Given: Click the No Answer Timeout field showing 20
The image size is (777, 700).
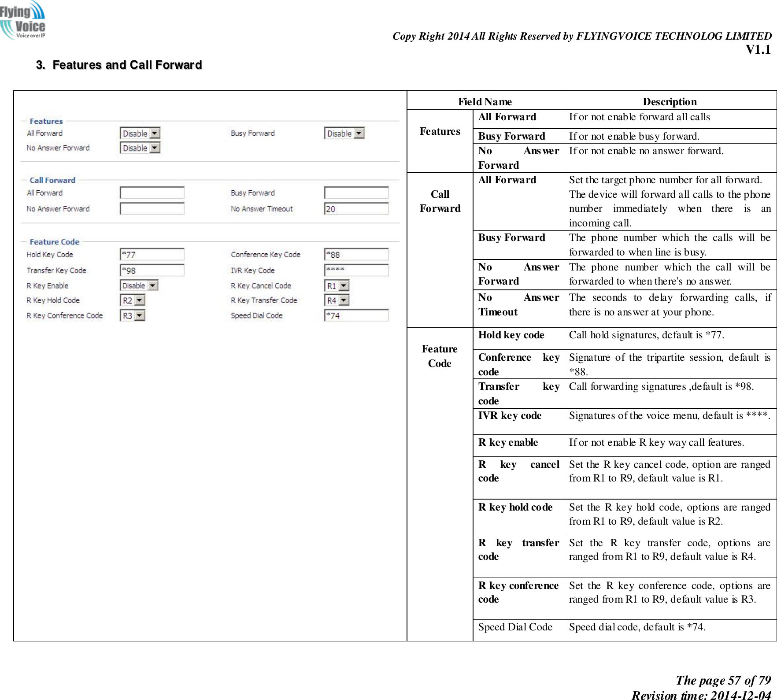Looking at the screenshot, I should 356,208.
